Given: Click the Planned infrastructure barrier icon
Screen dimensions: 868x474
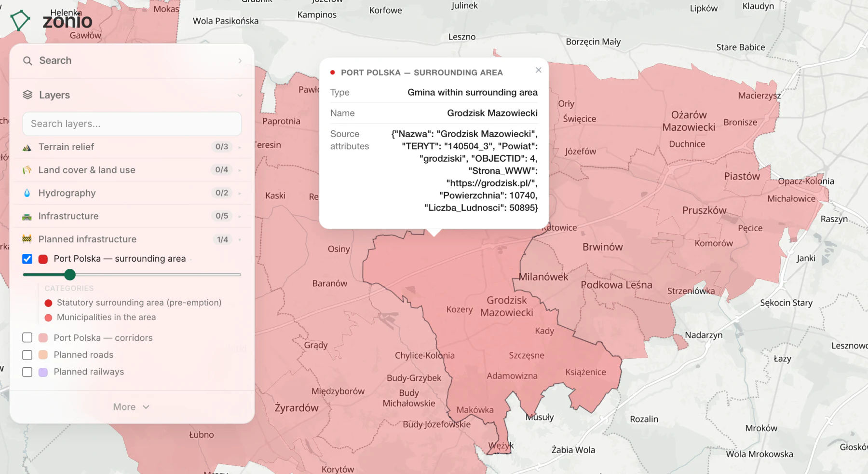Looking at the screenshot, I should (x=27, y=239).
